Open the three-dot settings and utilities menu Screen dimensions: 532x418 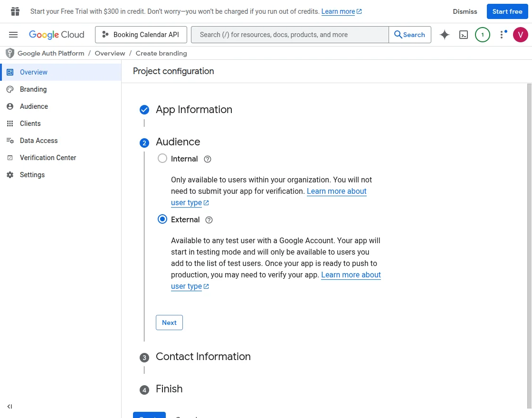(x=502, y=35)
